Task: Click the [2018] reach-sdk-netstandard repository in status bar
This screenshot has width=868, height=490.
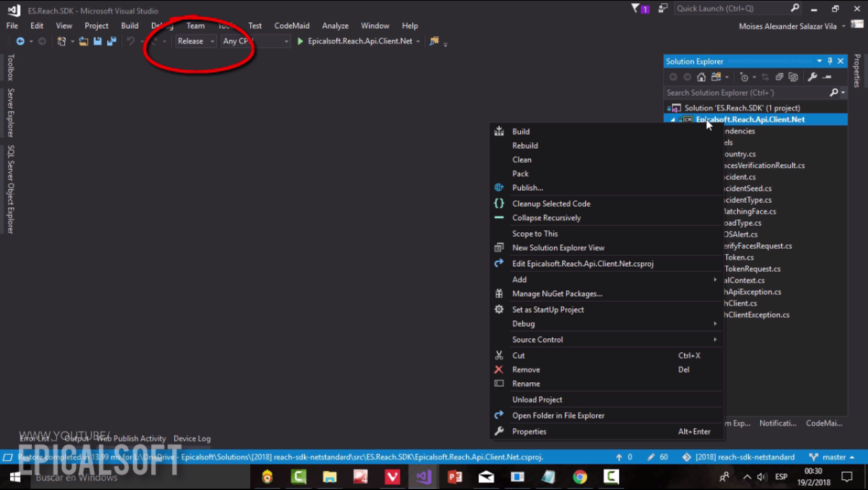Action: pos(738,457)
